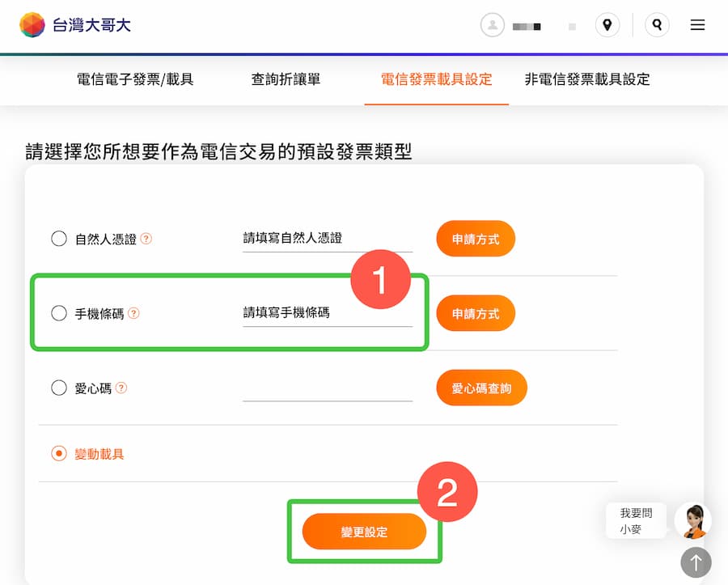Click the 請填寫手機條碼 input field
This screenshot has height=585, width=728.
(x=327, y=312)
